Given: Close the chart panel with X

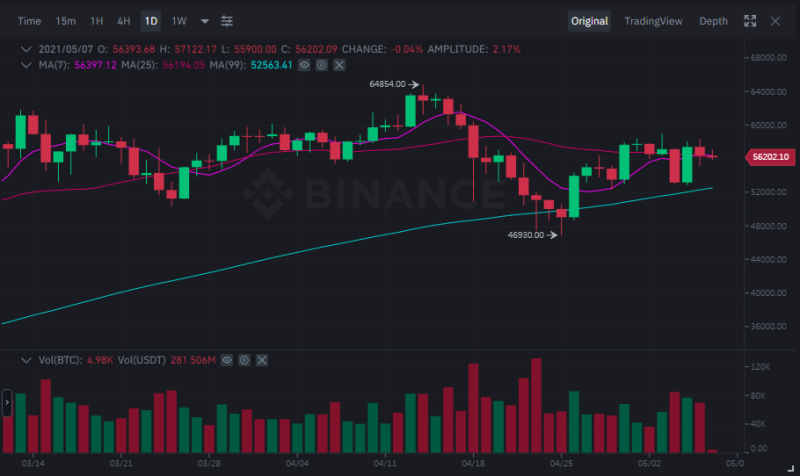Looking at the screenshot, I should tap(775, 21).
